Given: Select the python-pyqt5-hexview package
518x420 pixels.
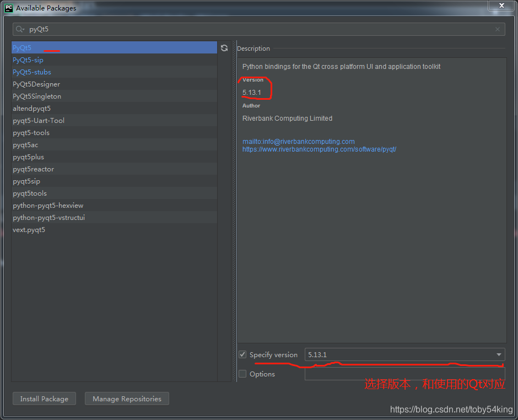Looking at the screenshot, I should (114, 205).
